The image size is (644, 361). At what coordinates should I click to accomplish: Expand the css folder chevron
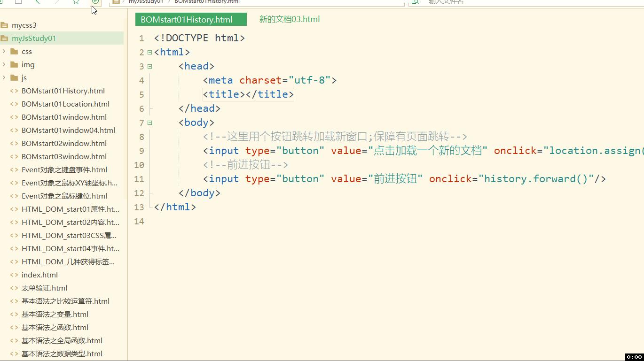pos(4,51)
